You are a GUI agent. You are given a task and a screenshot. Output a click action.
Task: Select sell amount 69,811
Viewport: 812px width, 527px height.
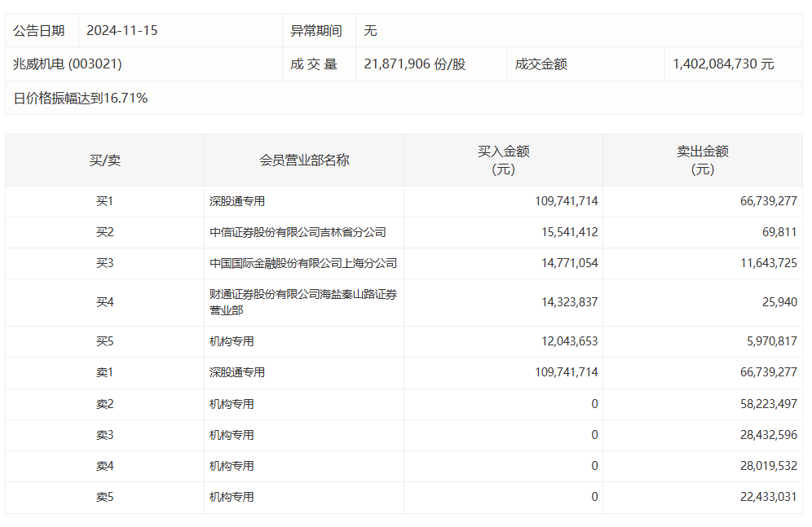tap(779, 232)
